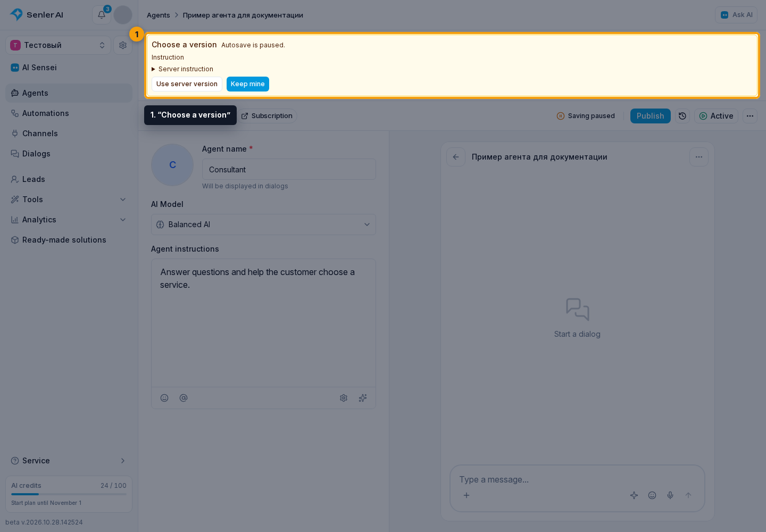Click the back arrow in the dialog preview
Image resolution: width=766 pixels, height=532 pixels.
click(456, 157)
